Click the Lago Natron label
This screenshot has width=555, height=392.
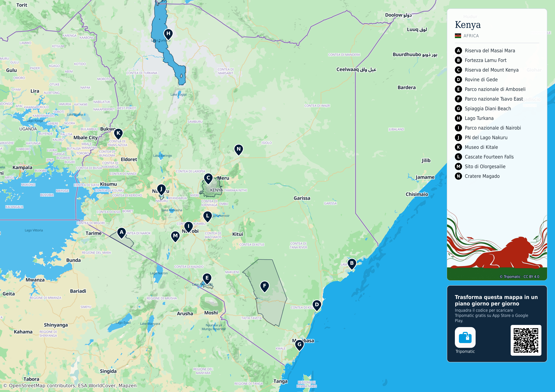(x=159, y=273)
